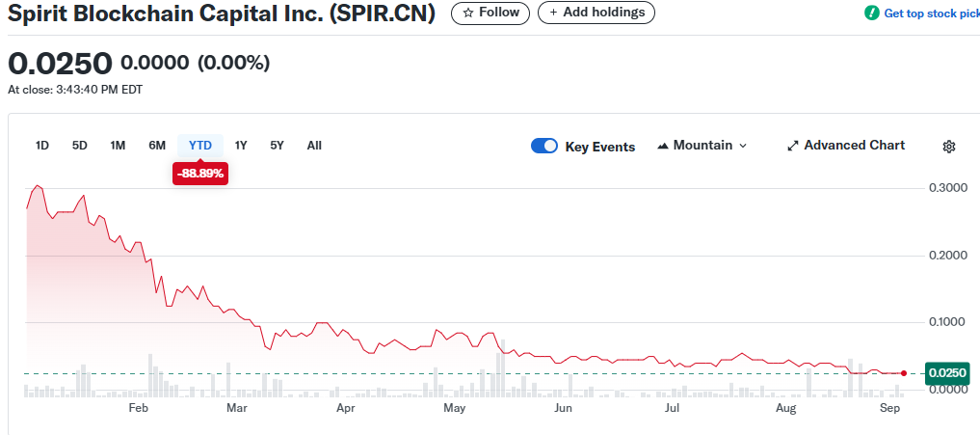Click Add holdings button

point(596,13)
